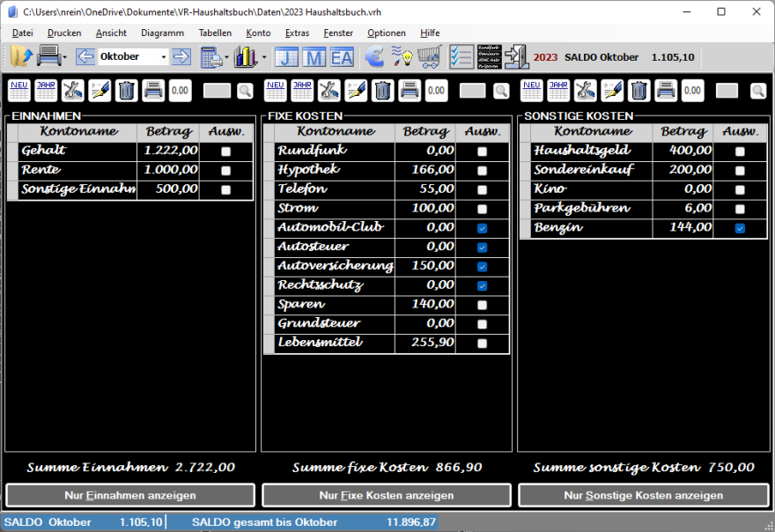775x532 pixels.
Task: Uncheck the Benzin checkbox
Action: point(740,228)
